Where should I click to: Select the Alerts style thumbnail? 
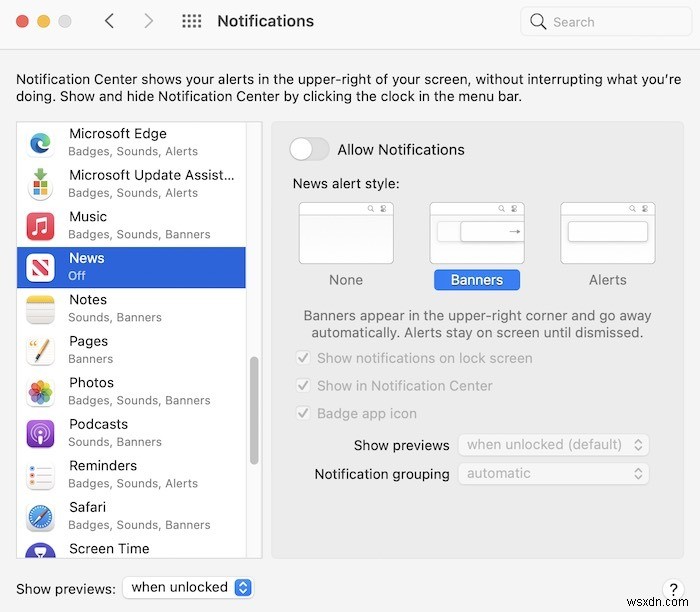coord(608,233)
